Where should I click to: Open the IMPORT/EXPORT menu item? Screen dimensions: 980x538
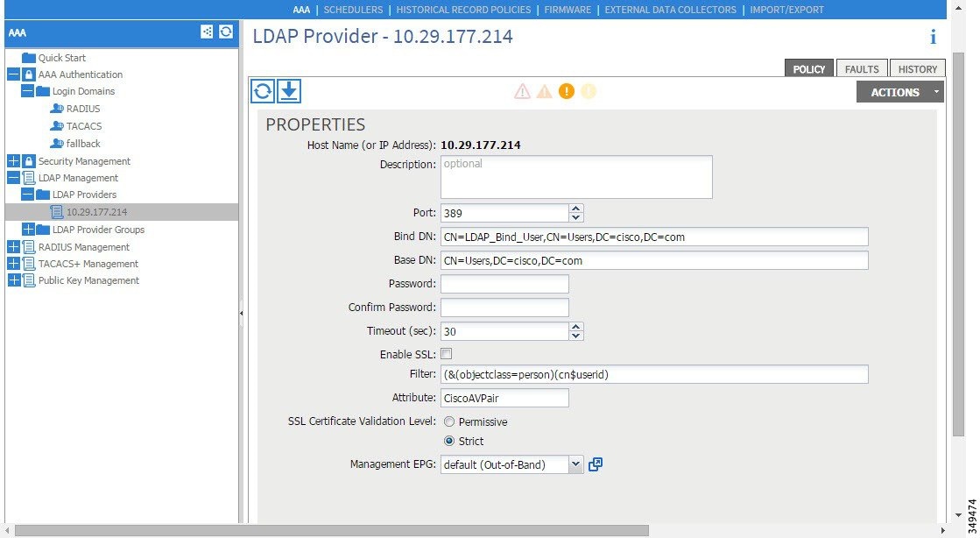click(786, 10)
